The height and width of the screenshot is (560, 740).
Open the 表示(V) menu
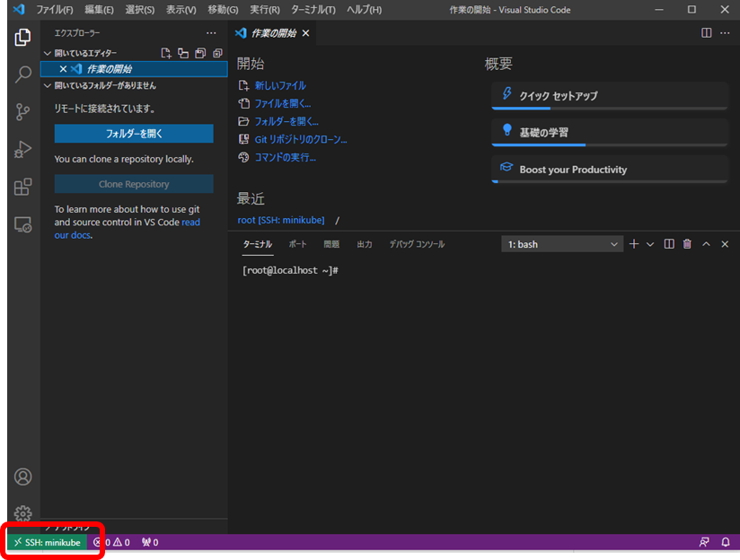(x=181, y=10)
